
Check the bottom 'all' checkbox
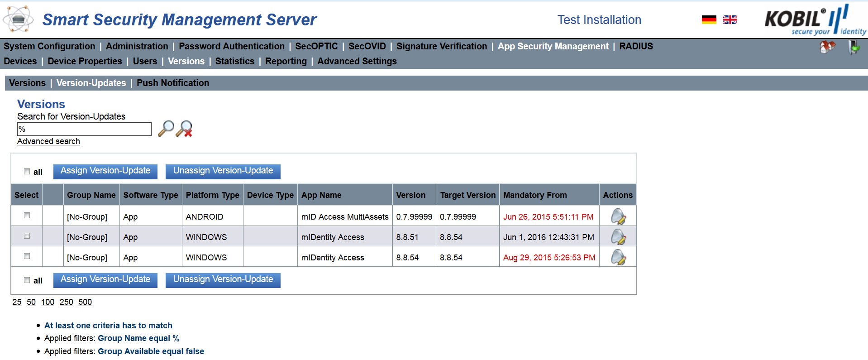pyautogui.click(x=27, y=280)
